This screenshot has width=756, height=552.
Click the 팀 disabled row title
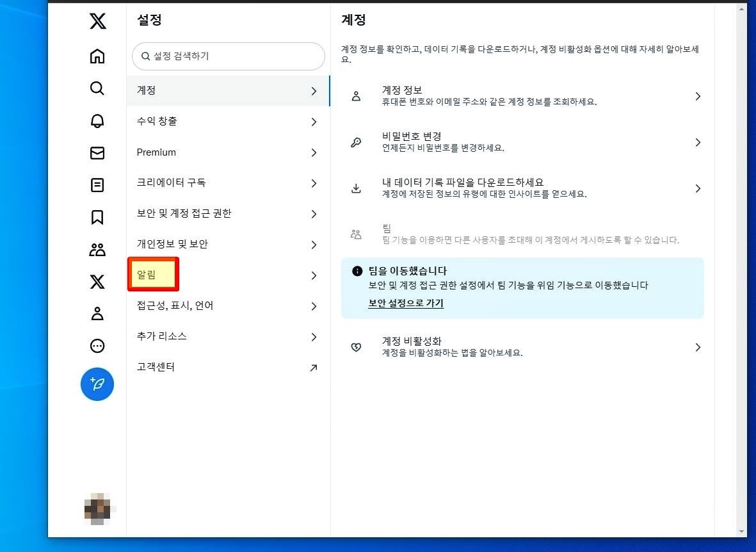point(387,228)
